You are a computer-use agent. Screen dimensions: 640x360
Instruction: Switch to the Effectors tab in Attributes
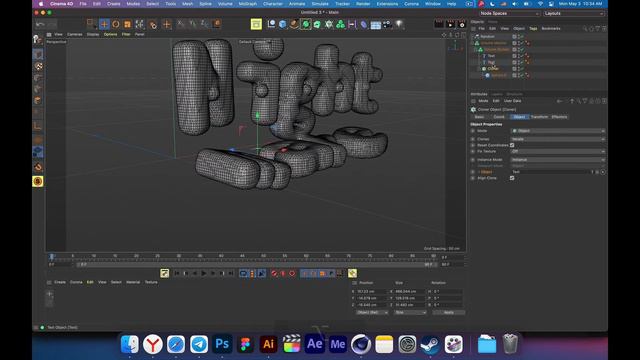pos(559,117)
